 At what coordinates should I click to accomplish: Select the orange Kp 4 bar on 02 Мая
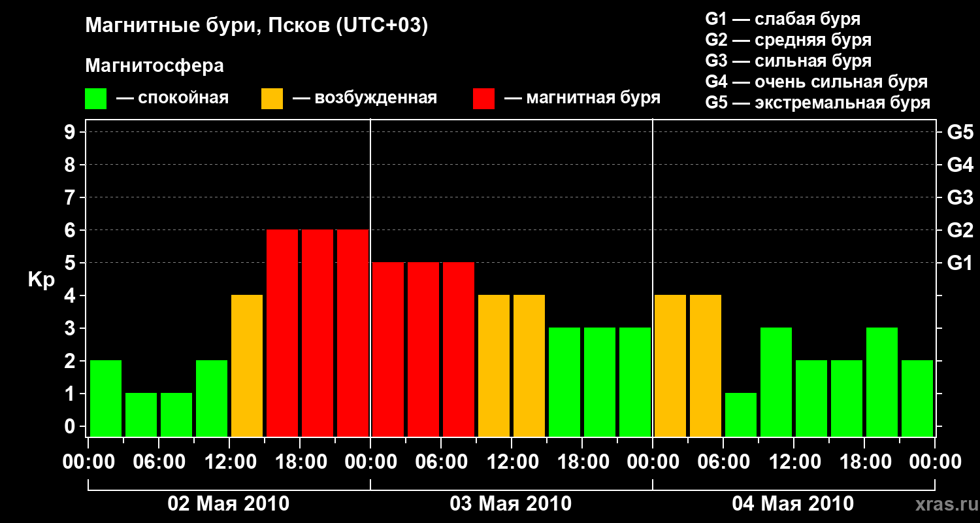click(247, 365)
